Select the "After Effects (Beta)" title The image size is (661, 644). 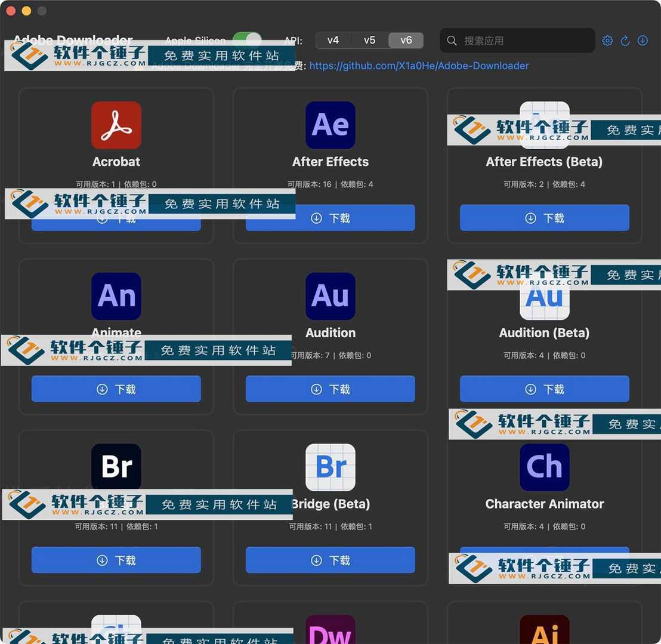(544, 162)
